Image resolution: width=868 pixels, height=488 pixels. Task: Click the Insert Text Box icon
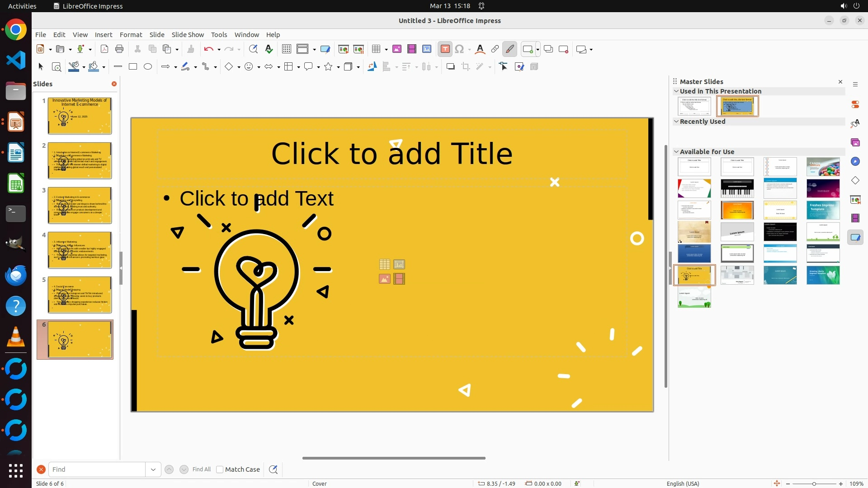[x=445, y=49]
